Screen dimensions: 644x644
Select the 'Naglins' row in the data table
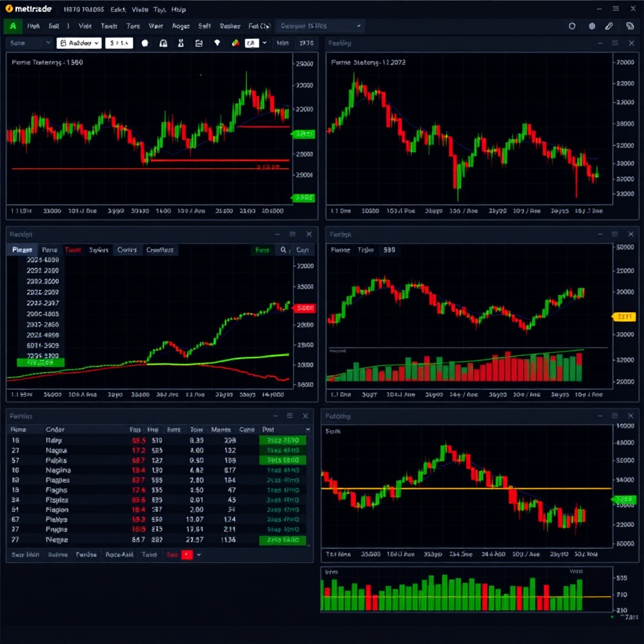pos(58,470)
